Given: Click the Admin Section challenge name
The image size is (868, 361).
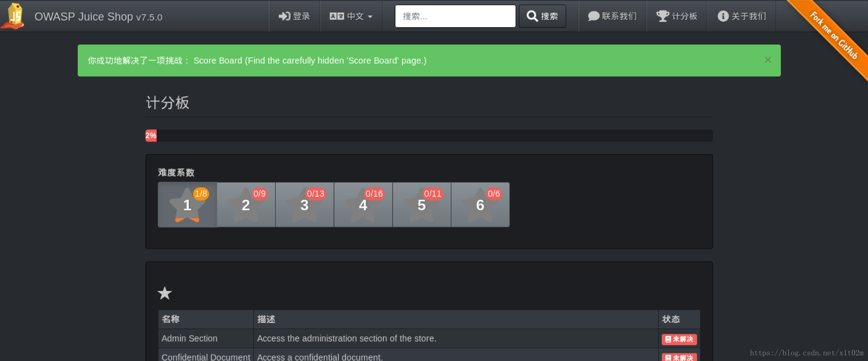Looking at the screenshot, I should 190,338.
